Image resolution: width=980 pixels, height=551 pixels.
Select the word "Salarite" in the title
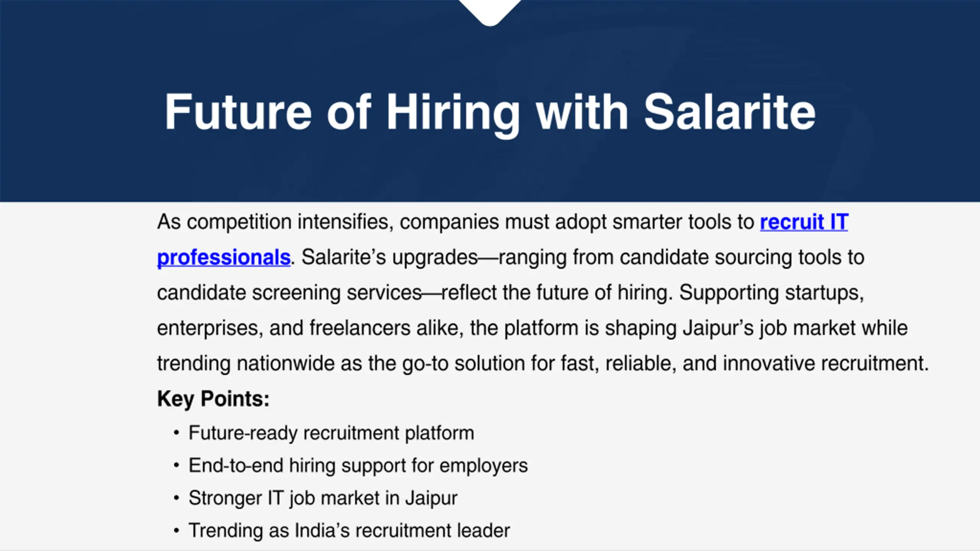click(730, 112)
